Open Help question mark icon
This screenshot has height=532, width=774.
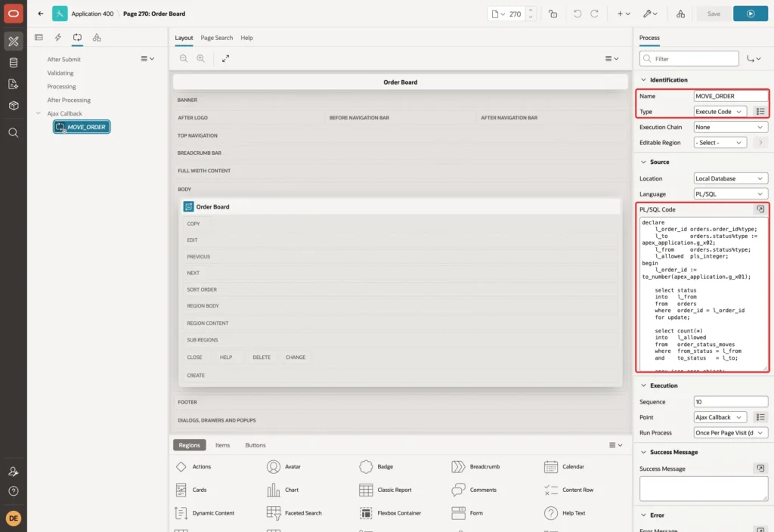point(14,491)
